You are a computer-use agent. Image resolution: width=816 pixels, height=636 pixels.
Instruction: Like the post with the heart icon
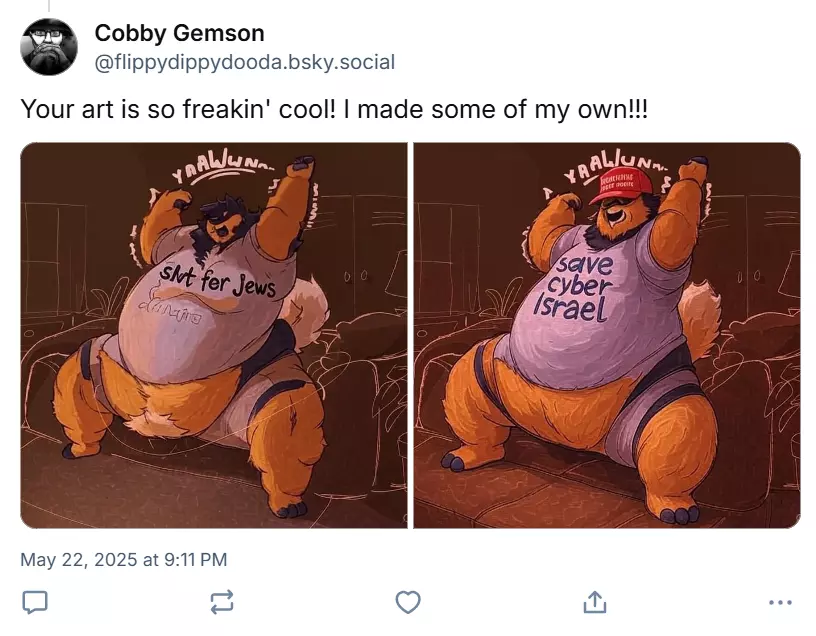pyautogui.click(x=408, y=602)
